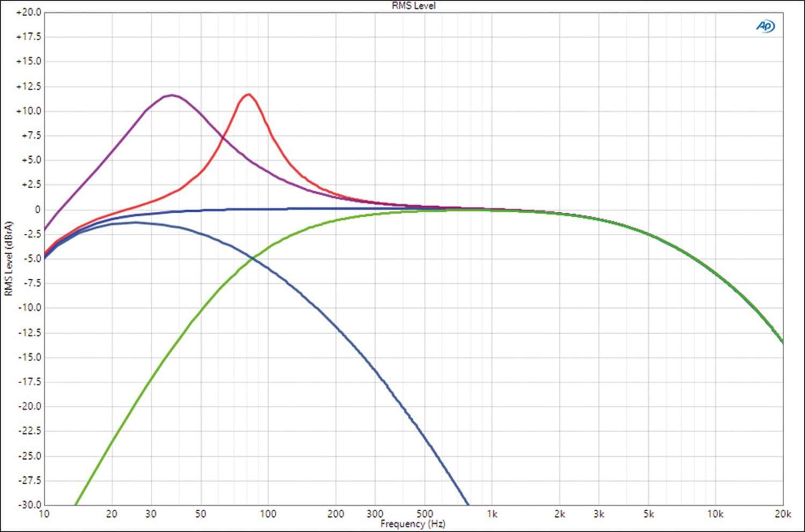805x532 pixels.
Task: Click the +7.5 y-axis value
Action: pyautogui.click(x=31, y=136)
